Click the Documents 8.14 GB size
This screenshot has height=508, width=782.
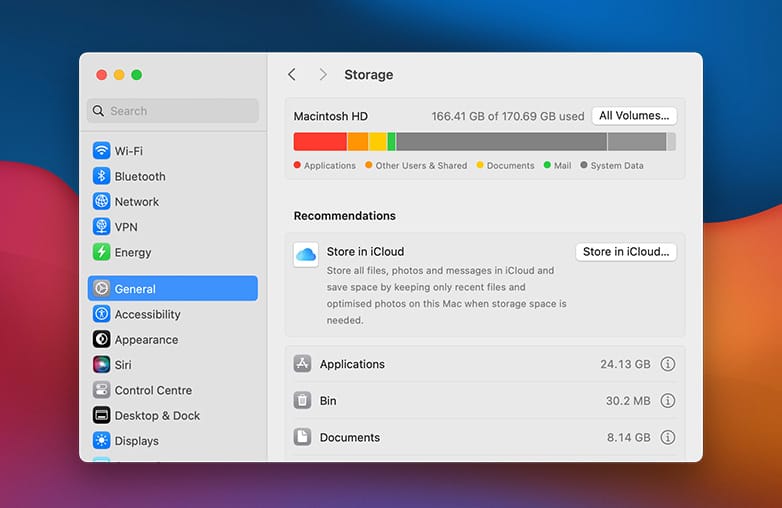(628, 437)
